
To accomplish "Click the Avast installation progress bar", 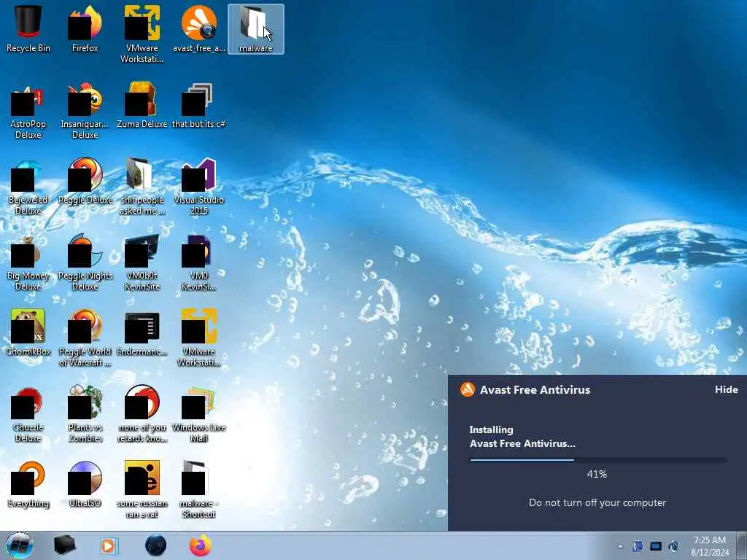I will point(598,460).
